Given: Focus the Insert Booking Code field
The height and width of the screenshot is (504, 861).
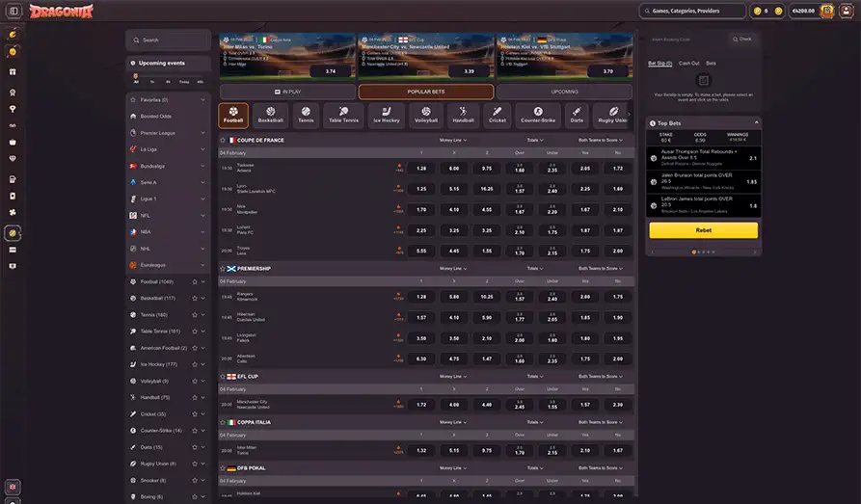Looking at the screenshot, I should tap(686, 39).
